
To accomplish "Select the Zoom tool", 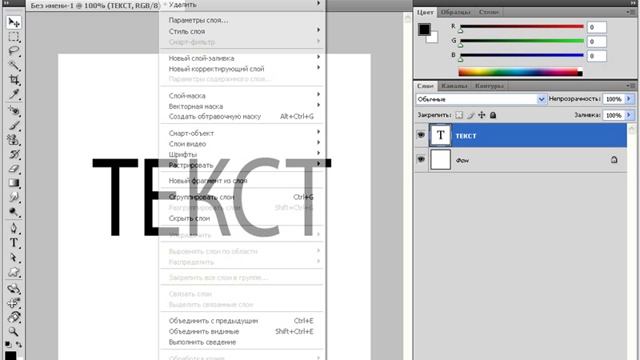I will click(13, 331).
